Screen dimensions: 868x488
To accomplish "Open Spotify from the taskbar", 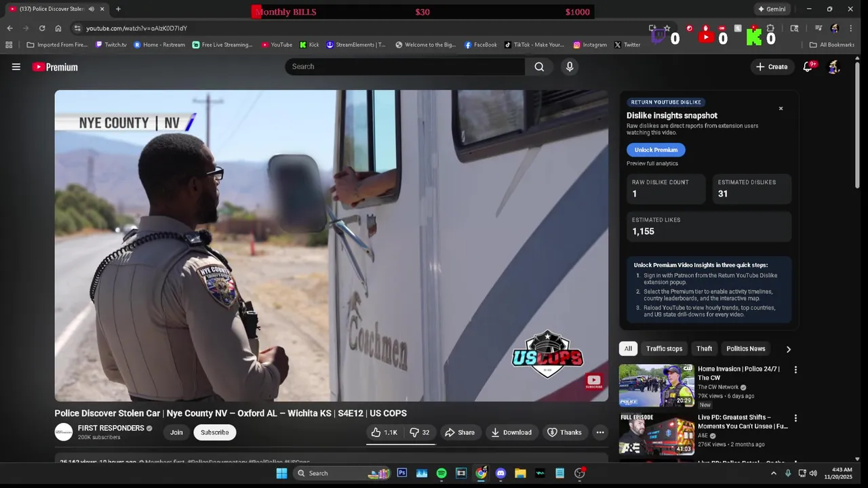I will 441,473.
